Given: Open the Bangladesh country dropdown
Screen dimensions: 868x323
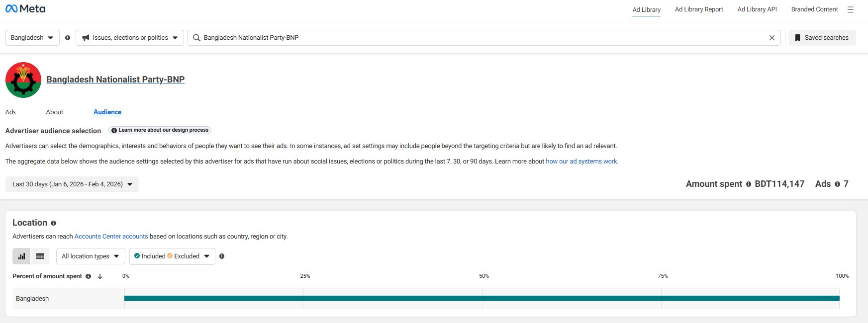Looking at the screenshot, I should tap(32, 38).
